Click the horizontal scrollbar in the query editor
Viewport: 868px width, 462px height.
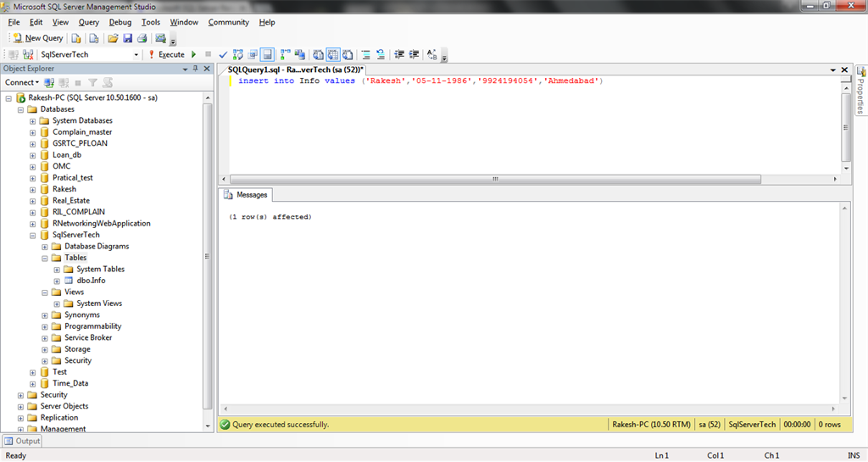[x=495, y=180]
